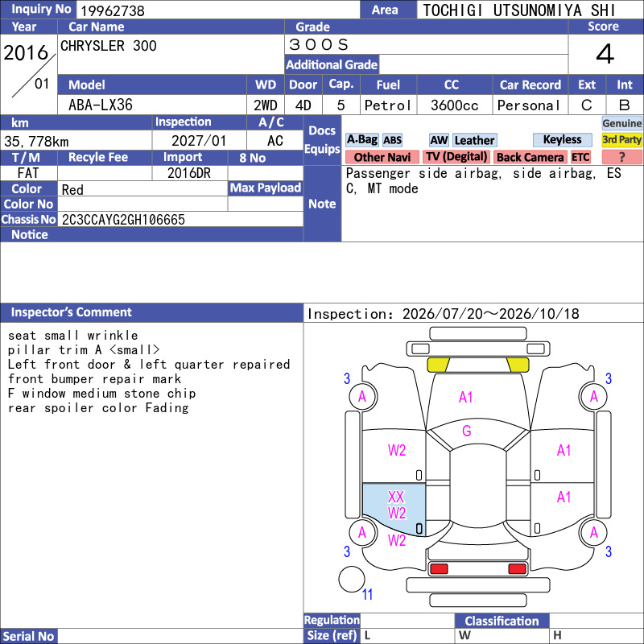Click the score value 4
Viewport: 644px width, 644px height.
pos(605,54)
